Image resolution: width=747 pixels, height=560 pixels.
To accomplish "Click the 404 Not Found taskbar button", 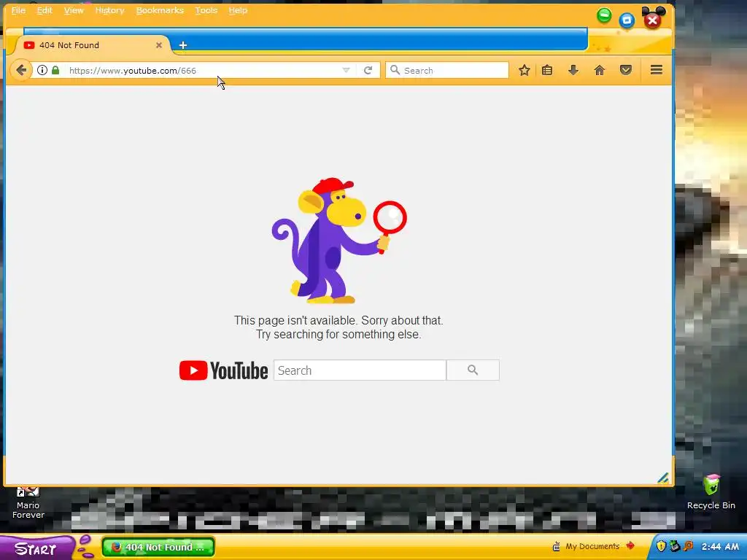I will (158, 547).
